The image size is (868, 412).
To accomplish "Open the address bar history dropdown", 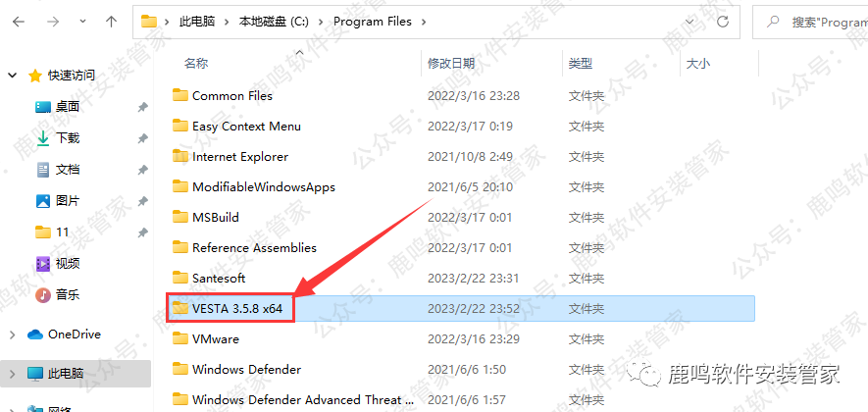I will point(689,22).
